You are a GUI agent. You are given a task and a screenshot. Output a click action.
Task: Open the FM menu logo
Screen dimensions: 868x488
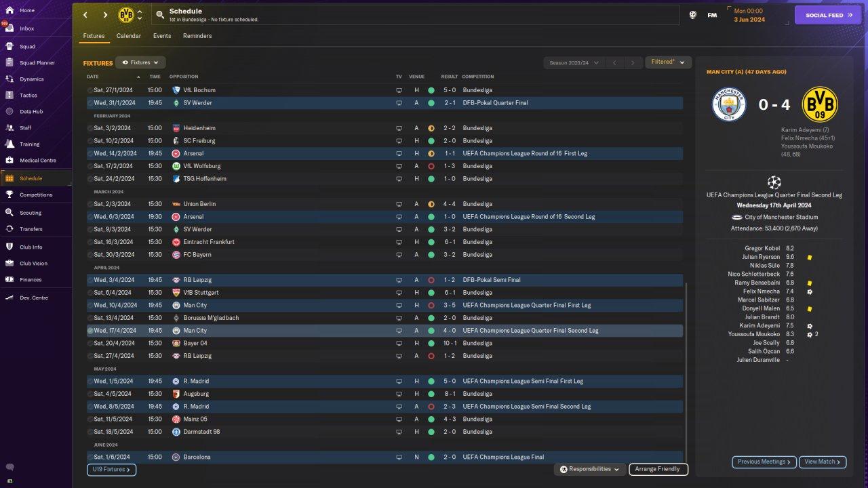(712, 15)
